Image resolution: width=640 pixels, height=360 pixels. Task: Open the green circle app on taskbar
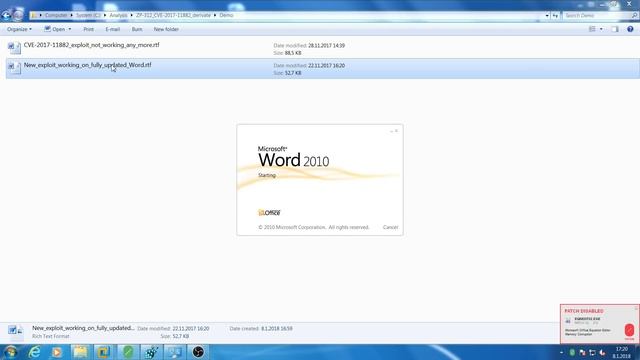pos(128,352)
